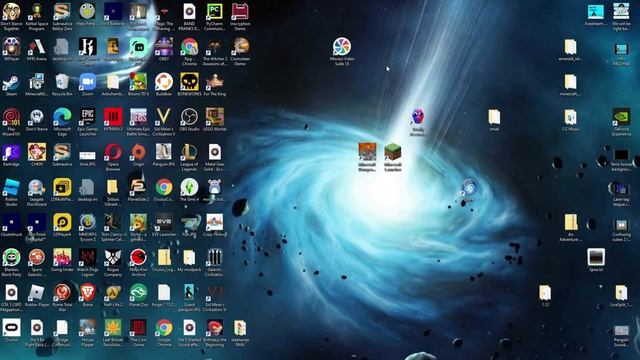640x360 pixels.
Task: Open the CC Music folder
Action: click(x=570, y=117)
